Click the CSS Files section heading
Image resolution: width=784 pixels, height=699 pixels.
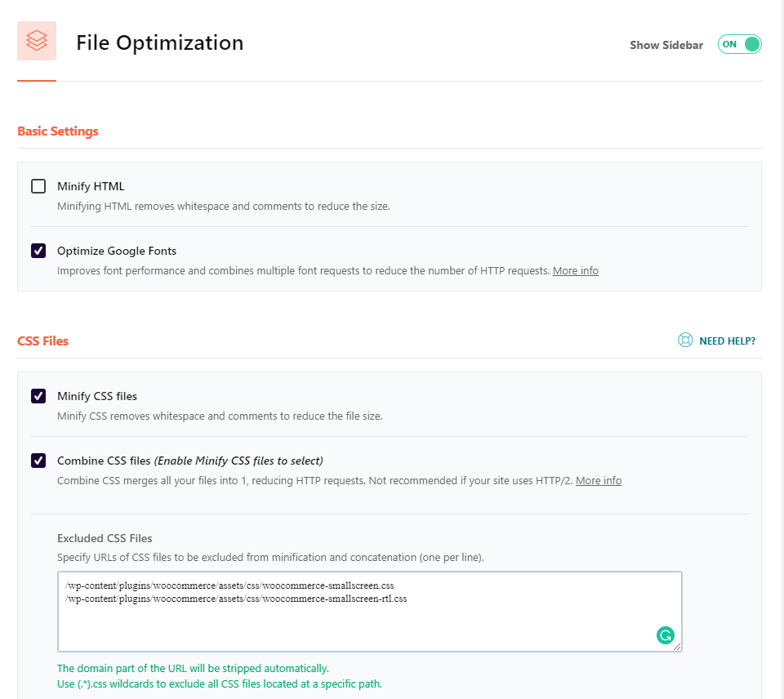tap(43, 341)
